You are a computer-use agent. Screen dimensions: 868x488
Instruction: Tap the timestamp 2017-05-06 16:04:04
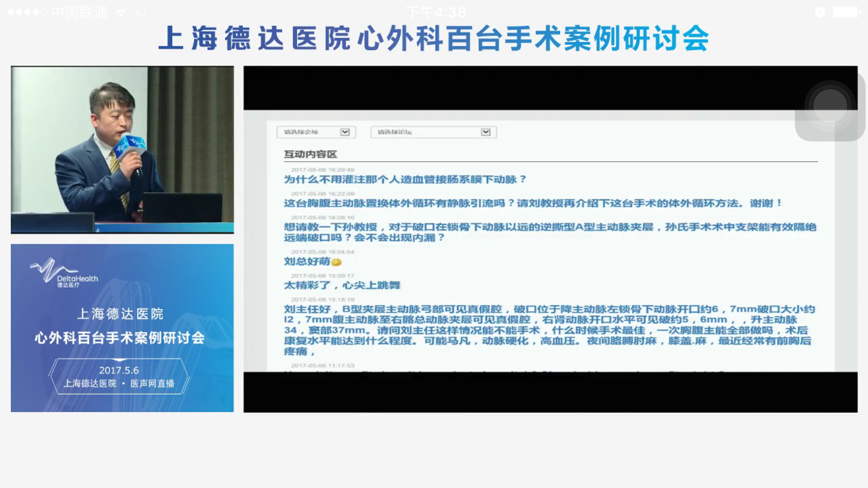[323, 252]
